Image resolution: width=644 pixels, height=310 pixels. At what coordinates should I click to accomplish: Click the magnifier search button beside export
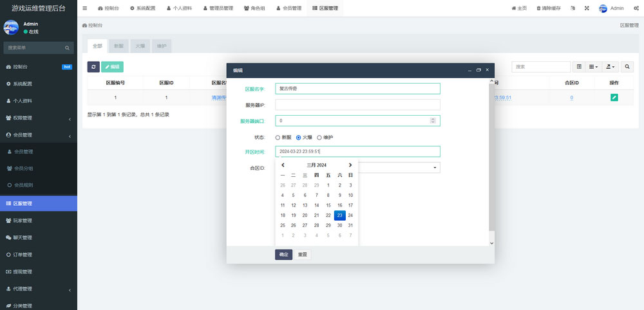[627, 66]
